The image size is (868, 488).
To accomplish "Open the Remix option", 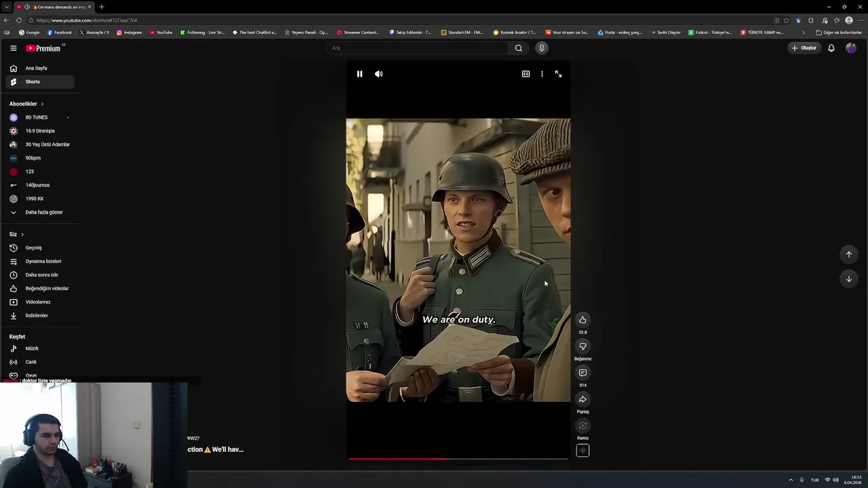I will click(583, 426).
